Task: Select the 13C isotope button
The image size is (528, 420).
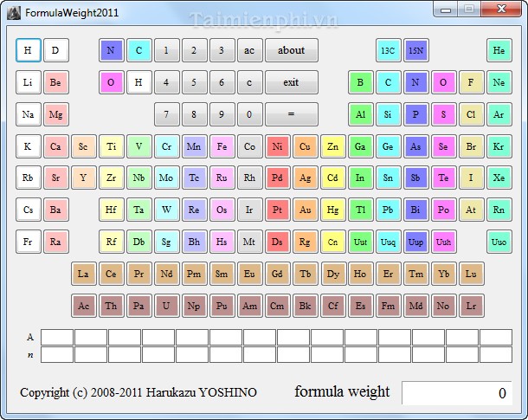Action: click(x=388, y=50)
